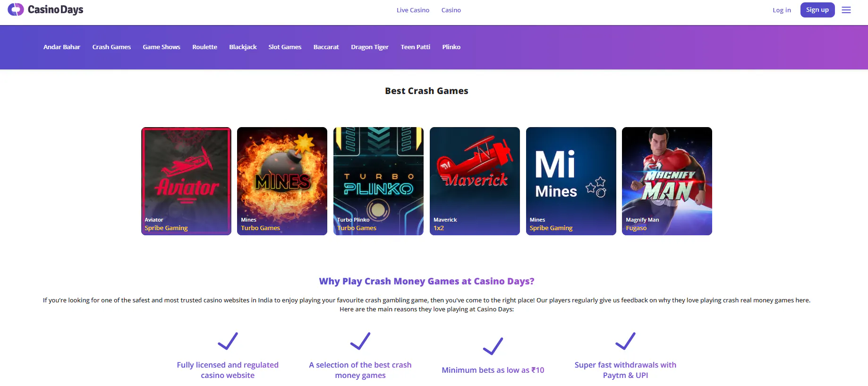Click 'Fully licensed and regulated casino website' text
868x386 pixels.
pos(228,370)
